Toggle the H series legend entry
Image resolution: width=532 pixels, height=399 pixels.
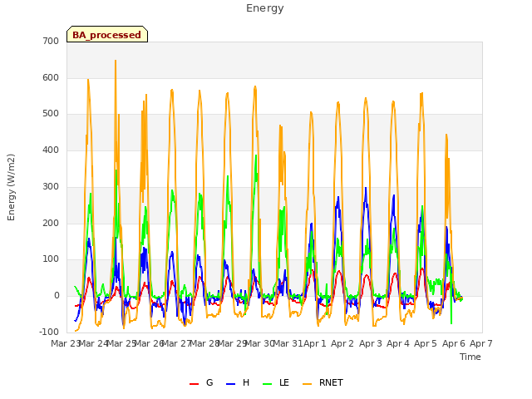(238, 382)
